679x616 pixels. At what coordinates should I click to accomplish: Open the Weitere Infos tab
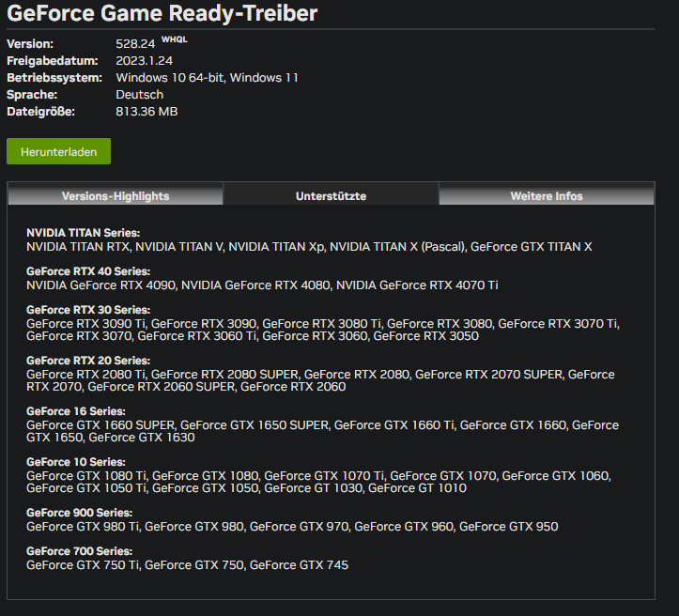pyautogui.click(x=547, y=195)
